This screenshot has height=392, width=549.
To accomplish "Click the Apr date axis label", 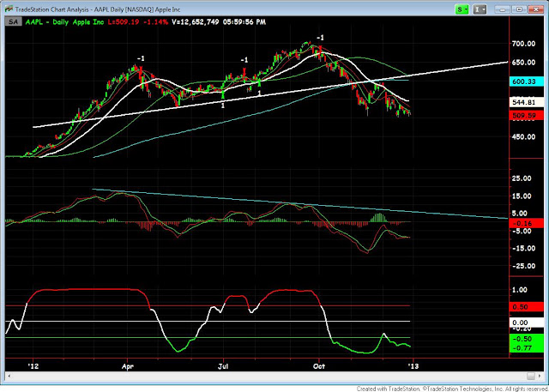I will click(127, 366).
